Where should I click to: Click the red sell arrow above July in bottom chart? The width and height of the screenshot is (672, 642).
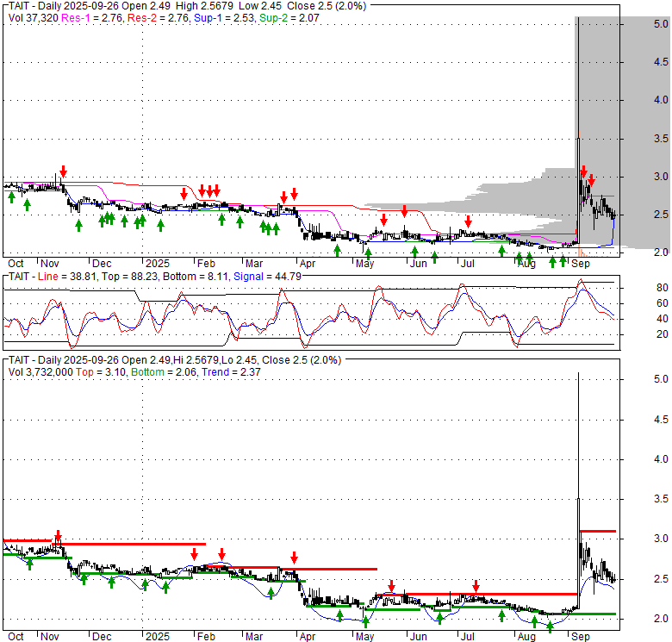click(x=476, y=586)
